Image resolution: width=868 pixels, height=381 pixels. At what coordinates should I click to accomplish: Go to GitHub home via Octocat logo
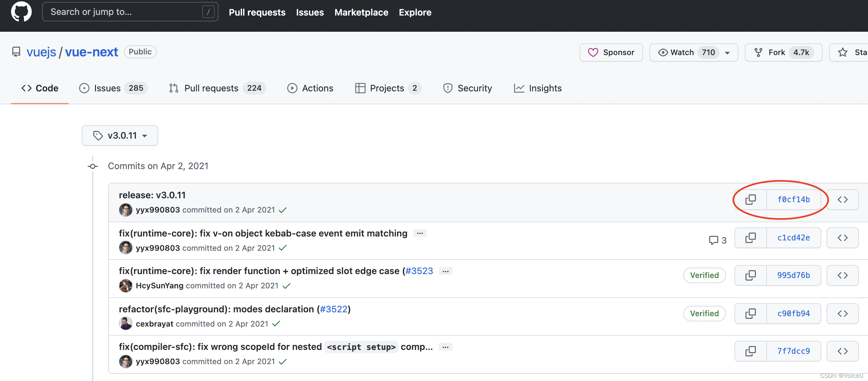pyautogui.click(x=21, y=12)
